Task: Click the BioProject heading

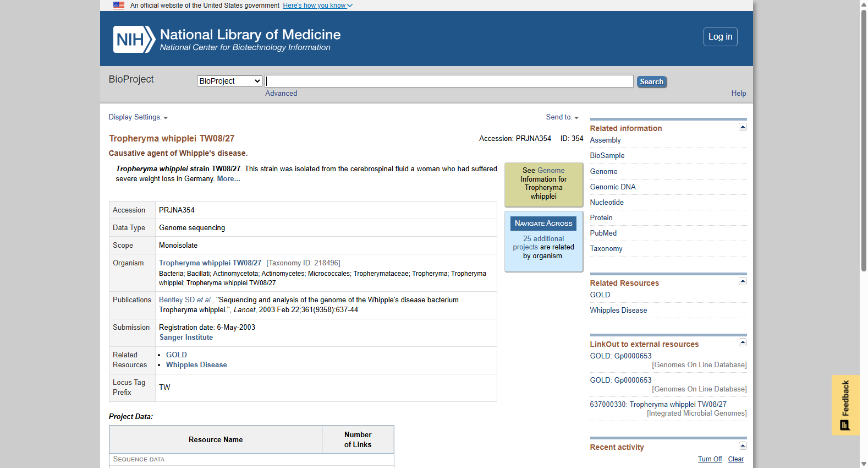Action: click(x=131, y=79)
